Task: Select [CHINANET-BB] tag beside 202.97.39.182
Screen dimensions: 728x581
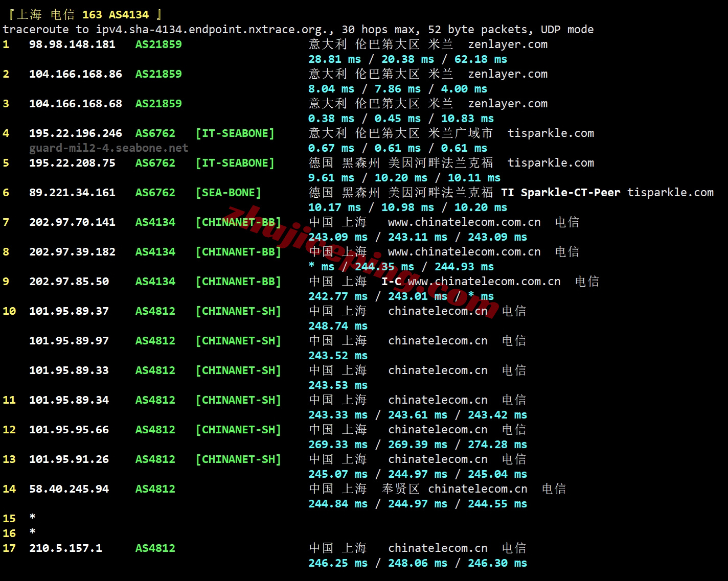Action: [238, 252]
